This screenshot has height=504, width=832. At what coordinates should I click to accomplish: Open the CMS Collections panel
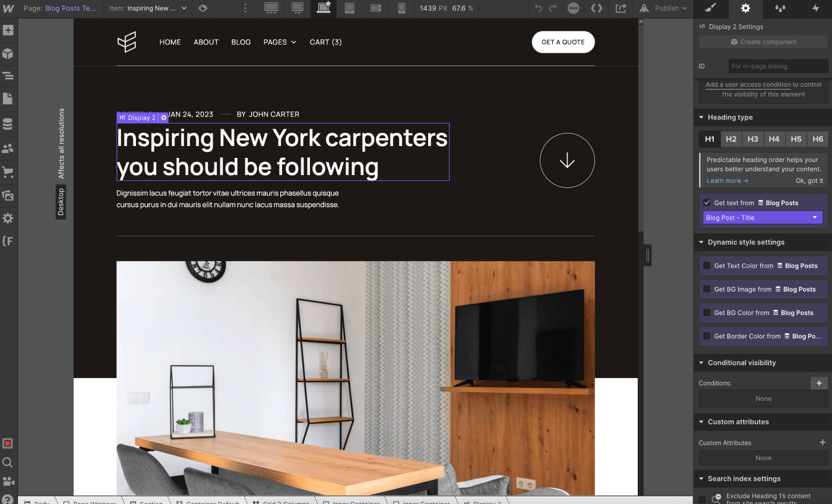point(8,123)
